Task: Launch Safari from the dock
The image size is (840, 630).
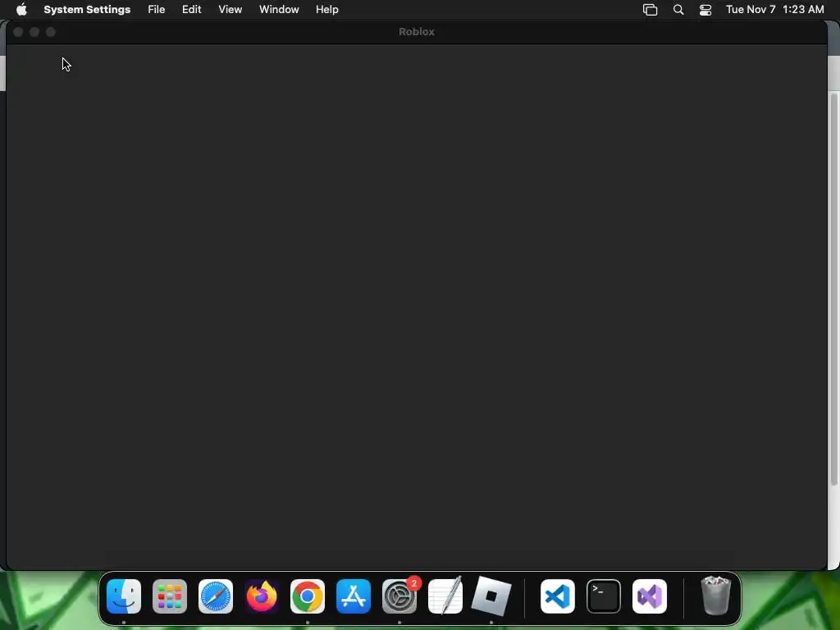Action: pyautogui.click(x=216, y=596)
